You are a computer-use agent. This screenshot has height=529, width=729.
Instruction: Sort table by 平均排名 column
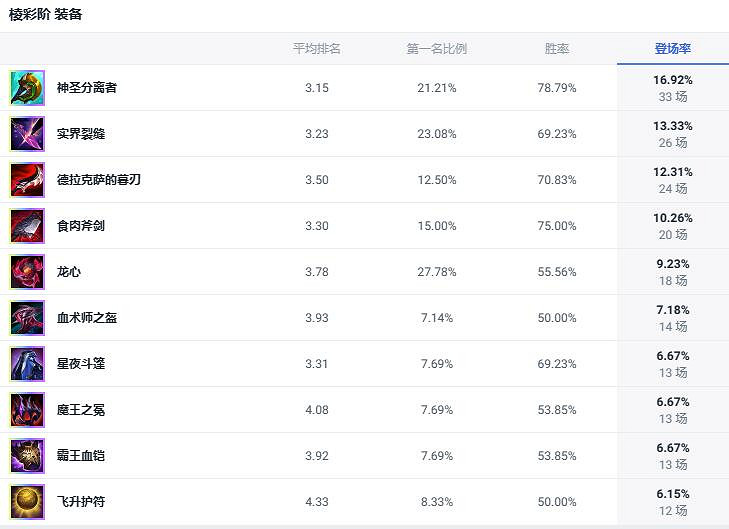(x=316, y=49)
